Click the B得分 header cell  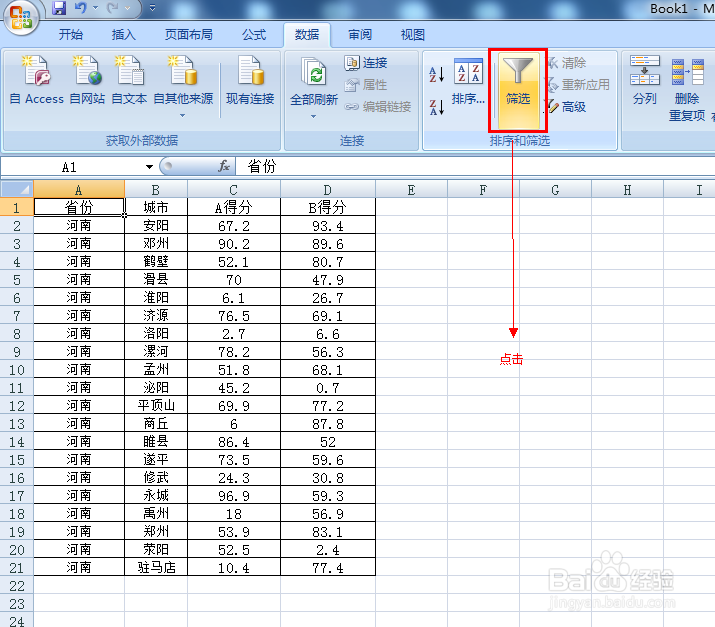pyautogui.click(x=327, y=207)
